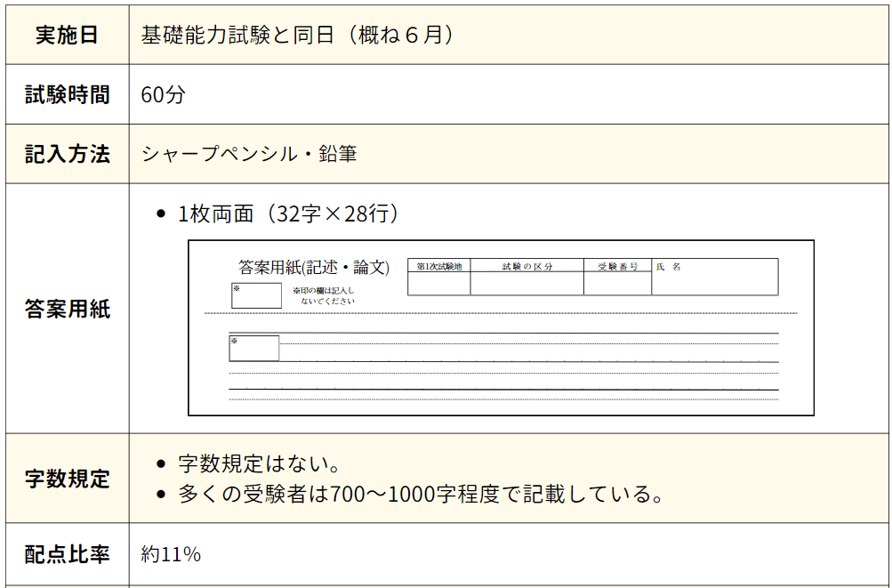The height and width of the screenshot is (588, 892).
Task: Click the 受験番号 box on the answer sheet
Action: tap(617, 277)
